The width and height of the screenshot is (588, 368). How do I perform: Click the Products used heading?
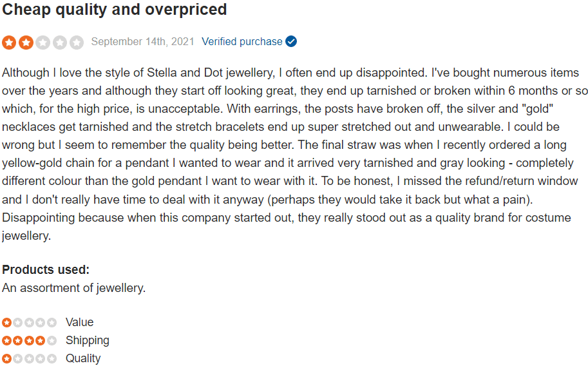pyautogui.click(x=46, y=270)
